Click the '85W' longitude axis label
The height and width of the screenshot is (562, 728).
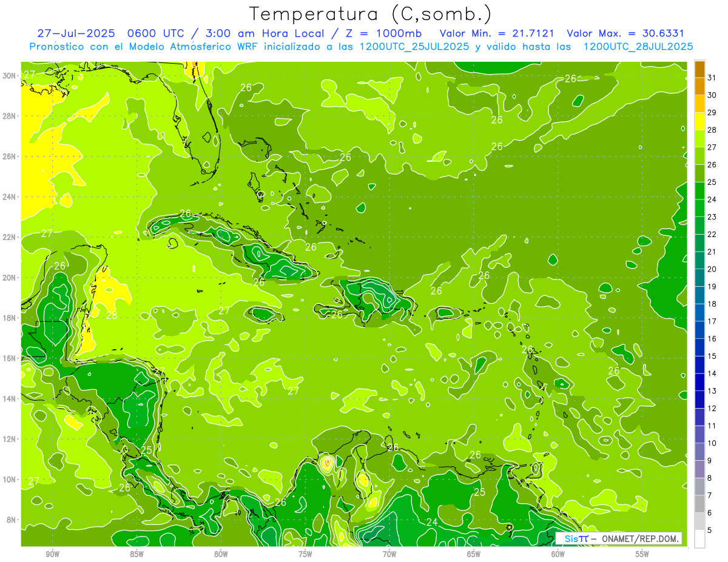tap(136, 554)
